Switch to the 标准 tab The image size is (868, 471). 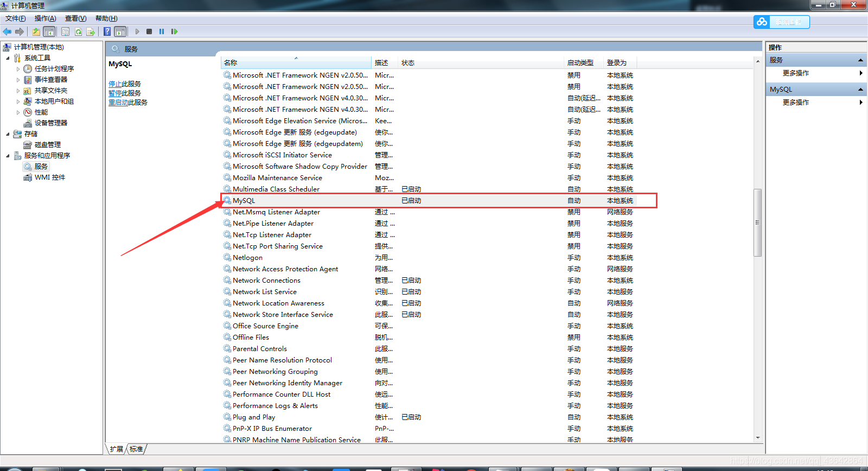click(136, 449)
